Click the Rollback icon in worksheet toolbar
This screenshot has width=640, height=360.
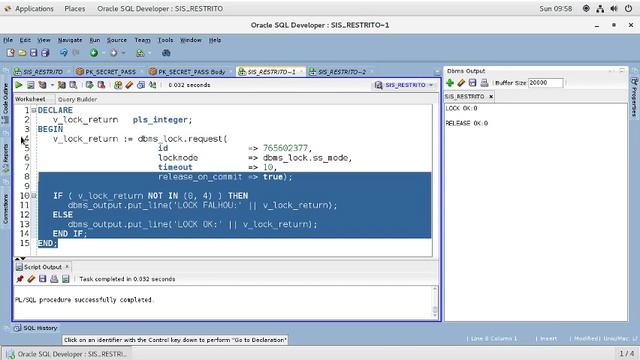pos(101,85)
